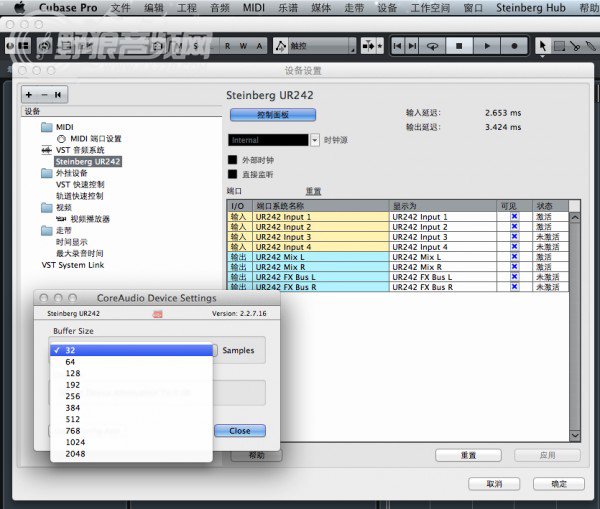Select the arrow Object Selection tool

pos(542,46)
